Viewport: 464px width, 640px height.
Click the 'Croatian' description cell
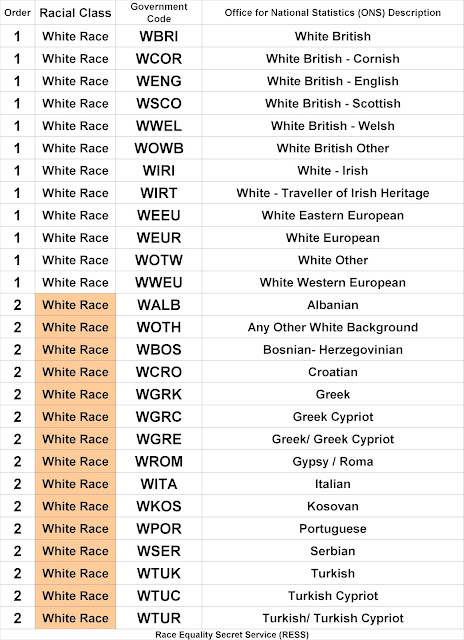click(333, 372)
